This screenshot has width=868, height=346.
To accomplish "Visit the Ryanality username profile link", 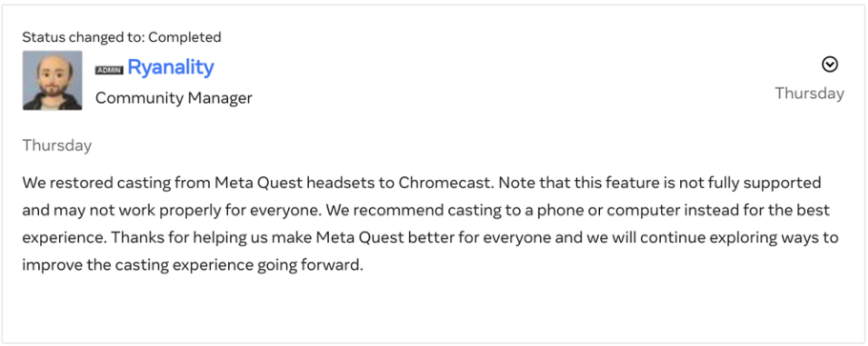I will (x=171, y=67).
